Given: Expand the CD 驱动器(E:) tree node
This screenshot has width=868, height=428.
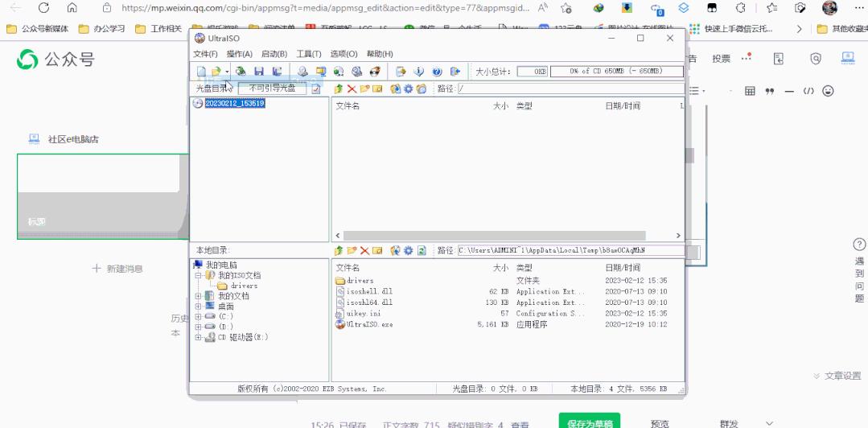Looking at the screenshot, I should (x=198, y=336).
